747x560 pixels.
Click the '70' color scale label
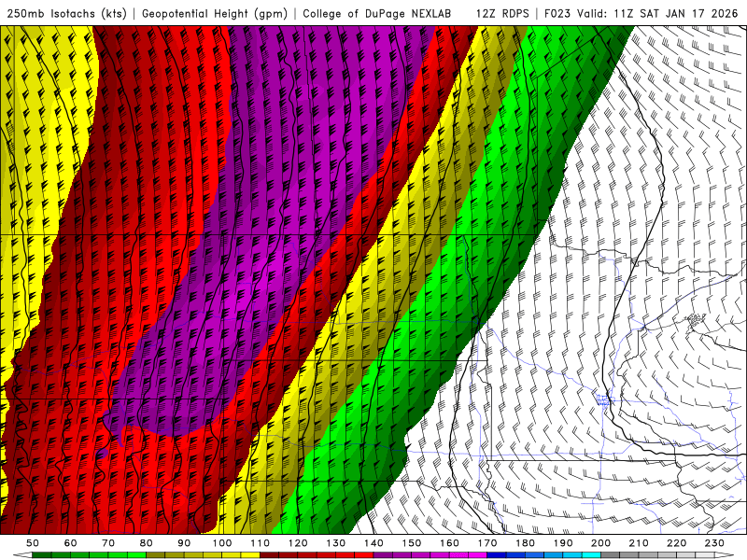click(108, 543)
